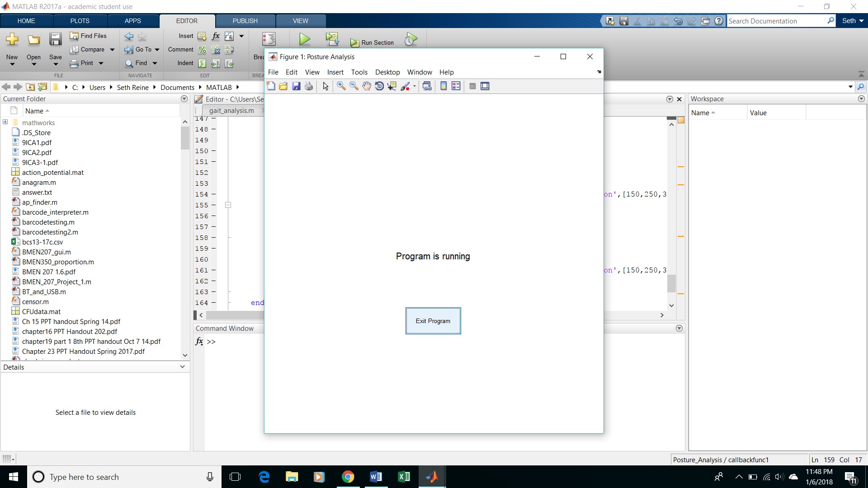This screenshot has width=868, height=488.
Task: Click the Run Section button
Action: click(x=372, y=42)
